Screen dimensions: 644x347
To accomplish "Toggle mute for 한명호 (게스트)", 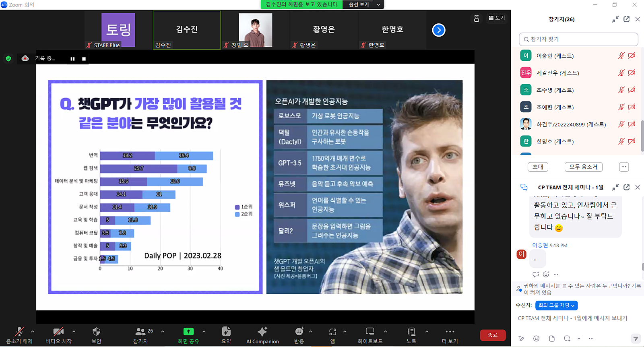I will coord(621,141).
